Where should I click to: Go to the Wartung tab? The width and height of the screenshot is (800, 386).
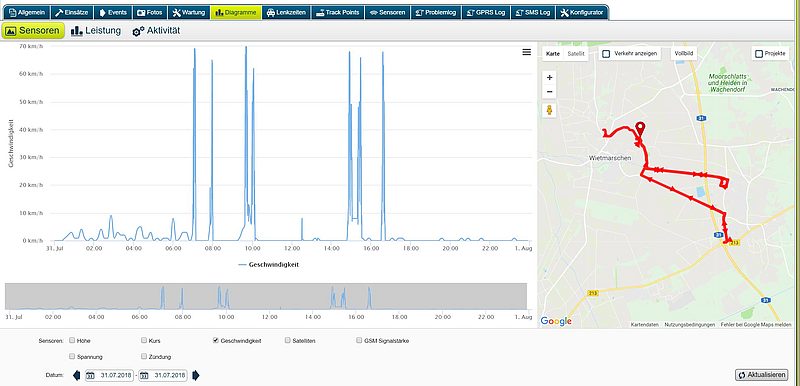tap(189, 12)
